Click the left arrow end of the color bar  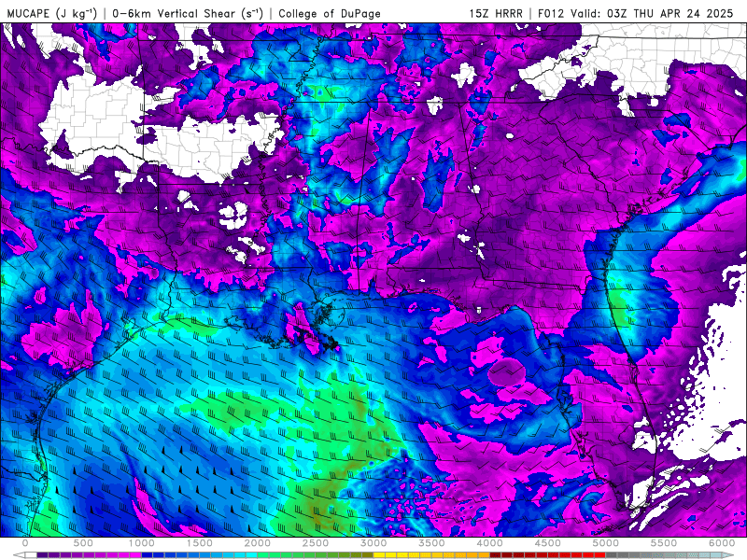[19, 555]
